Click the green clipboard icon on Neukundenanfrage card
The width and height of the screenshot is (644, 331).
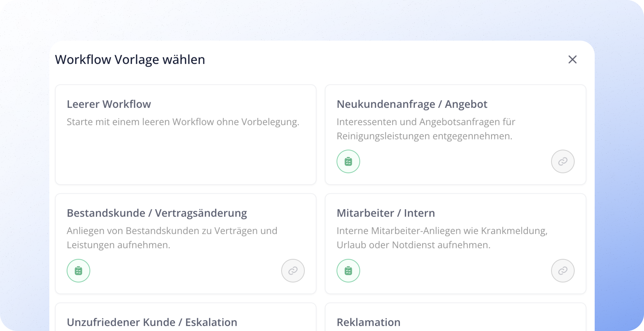[x=348, y=161]
